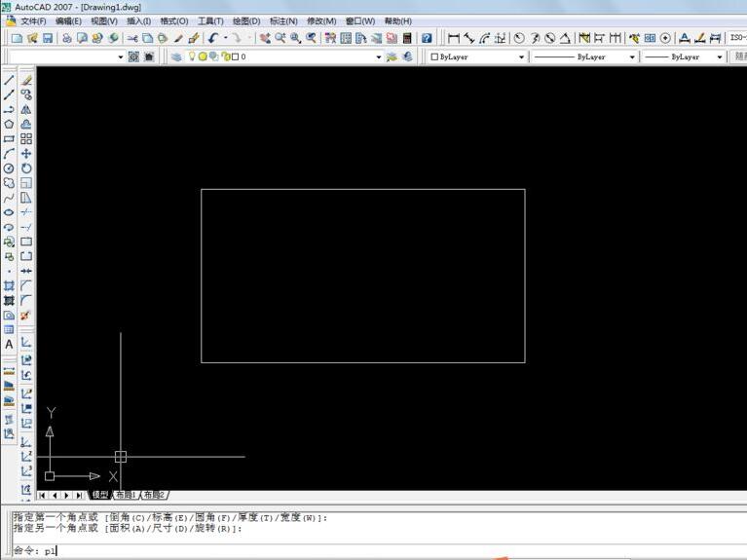This screenshot has height=560, width=747.
Task: Click the Erase modify tool
Action: point(26,80)
